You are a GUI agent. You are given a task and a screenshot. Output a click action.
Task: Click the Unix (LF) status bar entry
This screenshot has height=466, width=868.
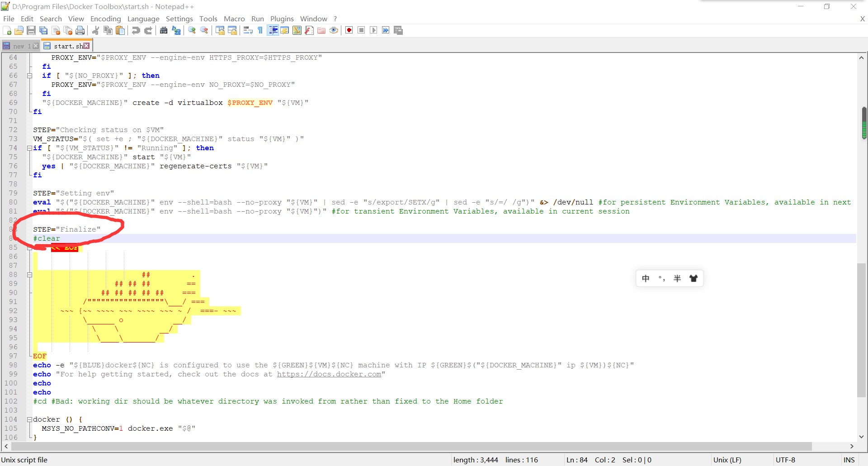point(727,460)
